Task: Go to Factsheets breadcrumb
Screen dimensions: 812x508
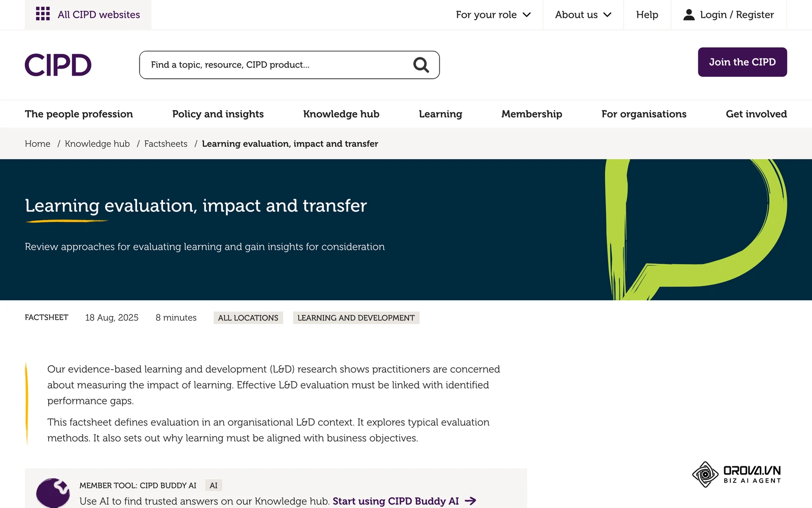Action: [x=166, y=144]
